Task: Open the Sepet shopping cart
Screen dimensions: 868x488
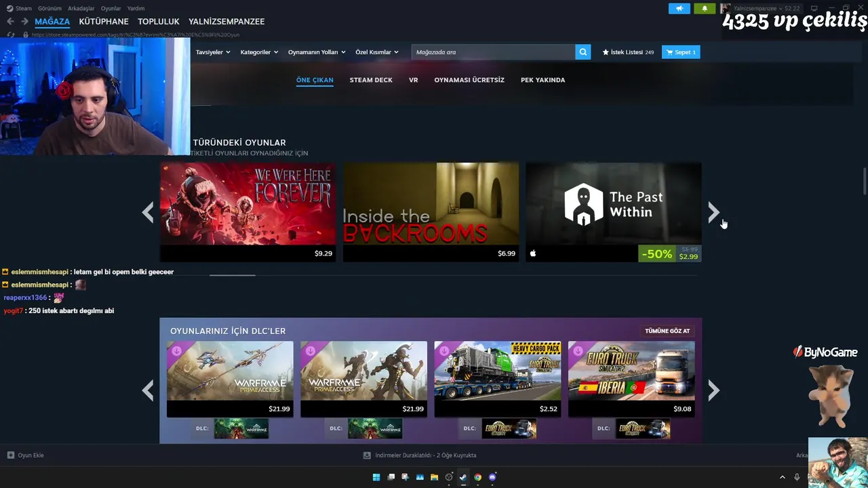Action: [681, 52]
